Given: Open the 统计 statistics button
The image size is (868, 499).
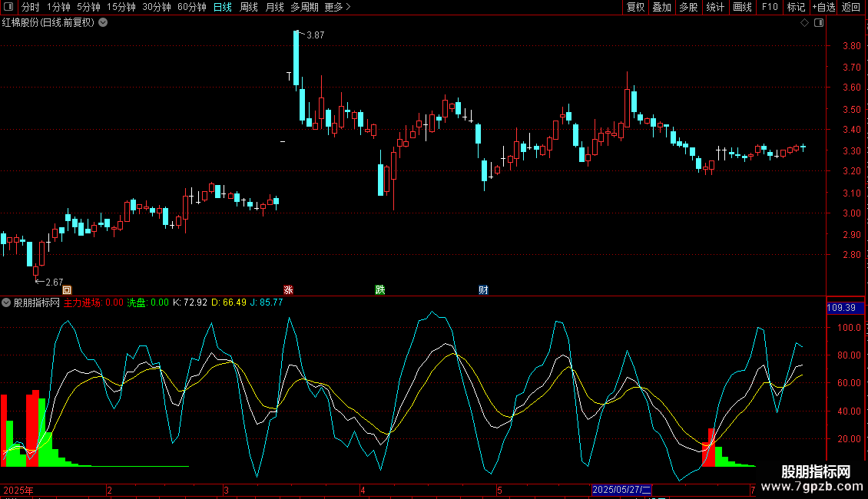Looking at the screenshot, I should (x=715, y=7).
